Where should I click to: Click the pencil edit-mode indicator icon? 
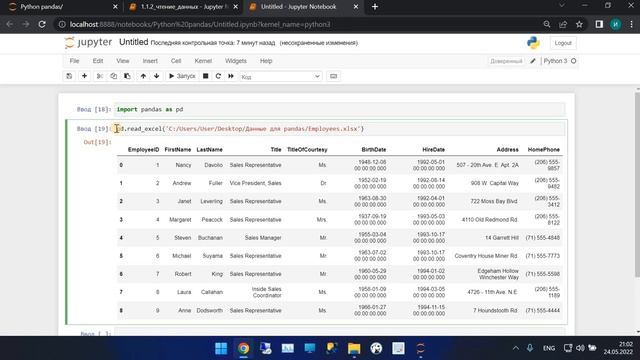(x=533, y=61)
